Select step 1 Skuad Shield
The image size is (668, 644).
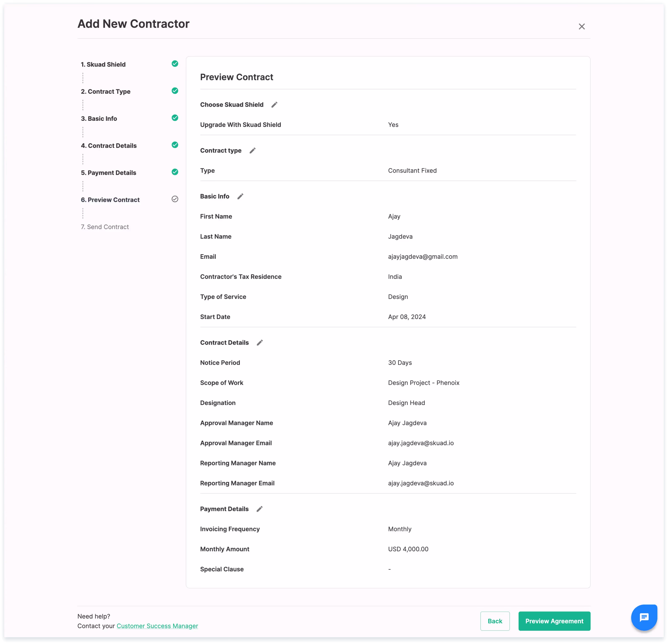point(103,64)
